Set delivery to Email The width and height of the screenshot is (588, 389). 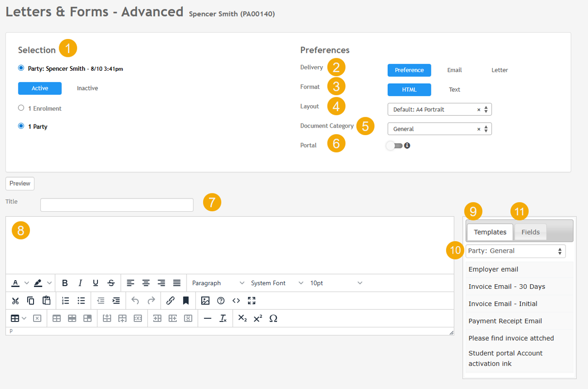point(454,70)
